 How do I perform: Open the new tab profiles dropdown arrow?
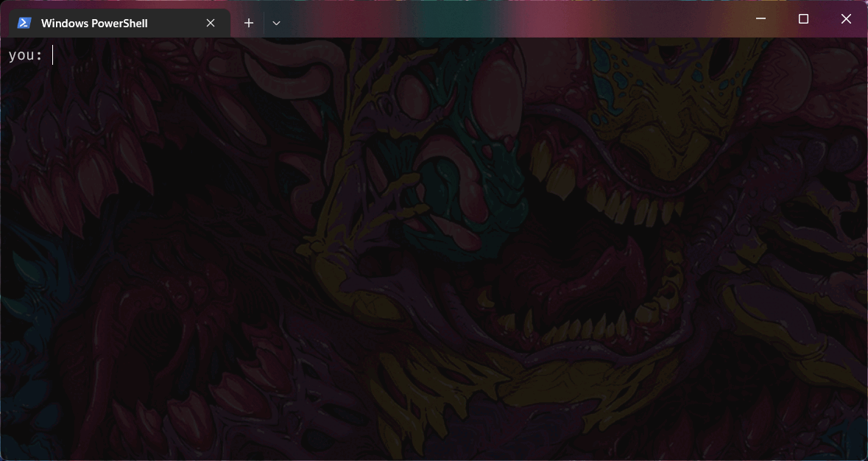point(276,24)
